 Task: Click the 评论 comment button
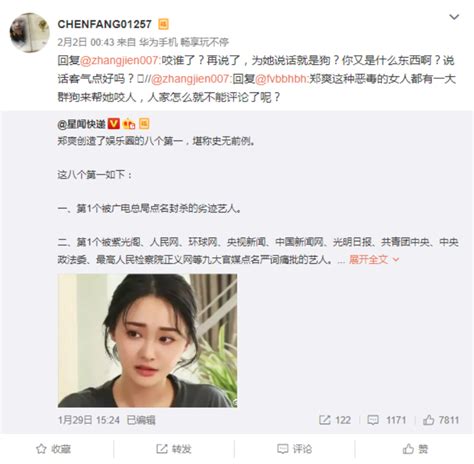(x=294, y=449)
